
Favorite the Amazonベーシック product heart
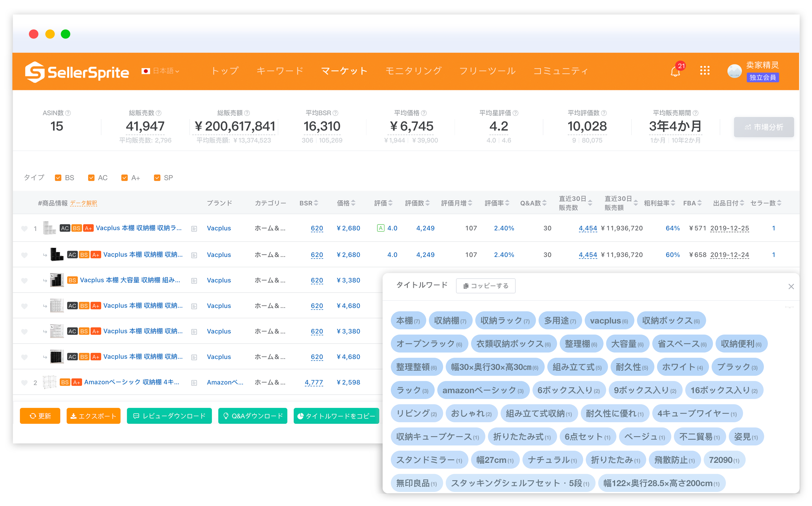24,382
